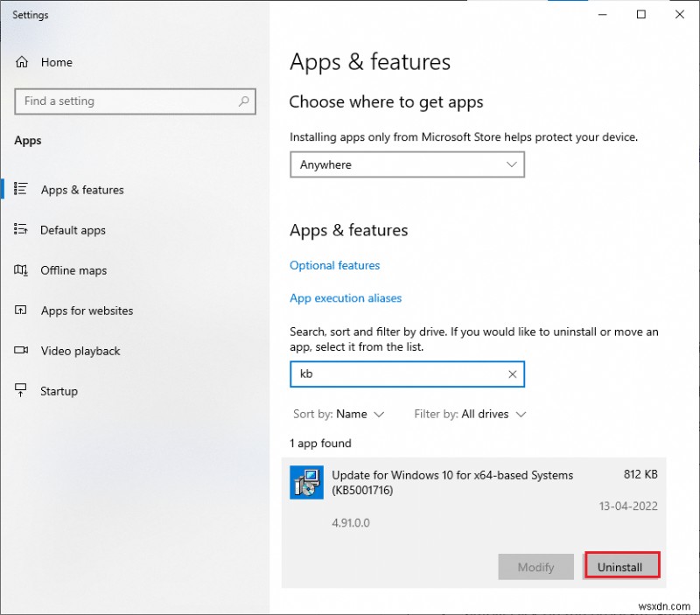Select Video playback in the sidebar

click(x=79, y=351)
